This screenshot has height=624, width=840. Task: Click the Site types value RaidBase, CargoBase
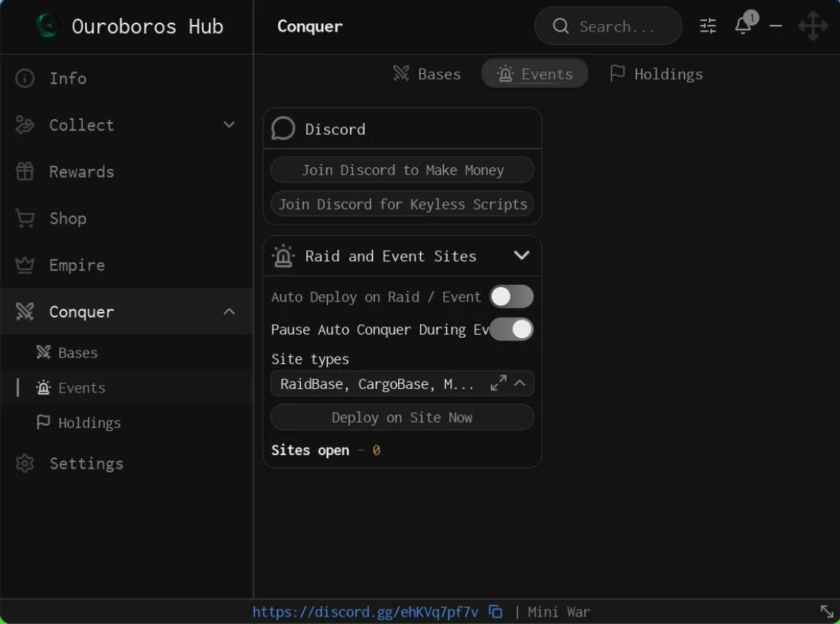click(376, 384)
